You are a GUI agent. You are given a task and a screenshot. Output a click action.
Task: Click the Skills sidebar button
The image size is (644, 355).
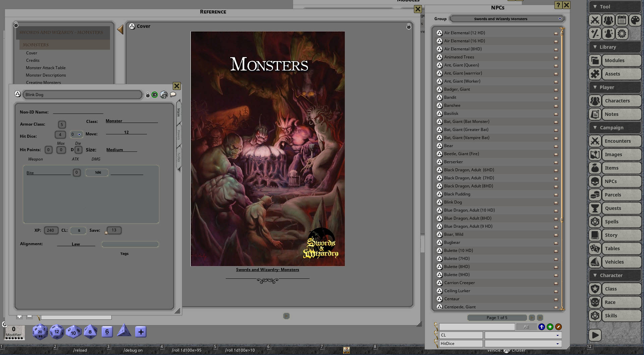(622, 316)
